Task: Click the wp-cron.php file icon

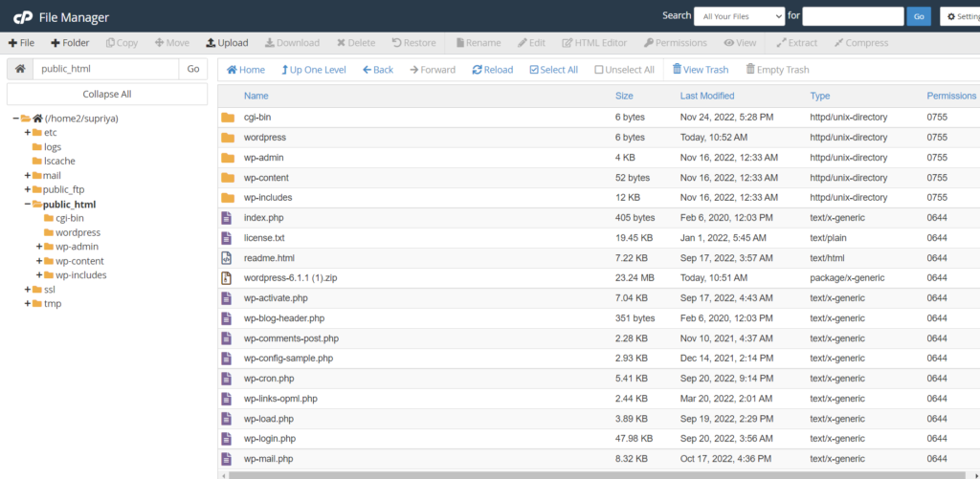Action: 226,379
